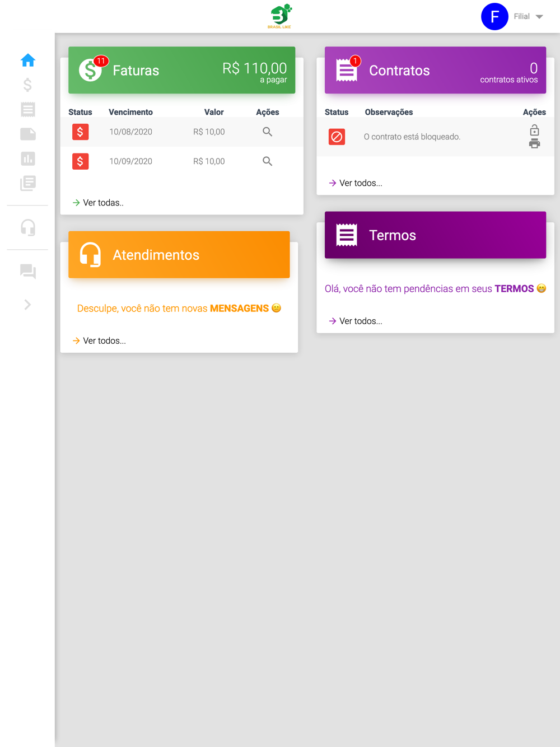Screen dimensions: 560x747
Task: Click the contract unlock padlock icon
Action: pos(534,130)
